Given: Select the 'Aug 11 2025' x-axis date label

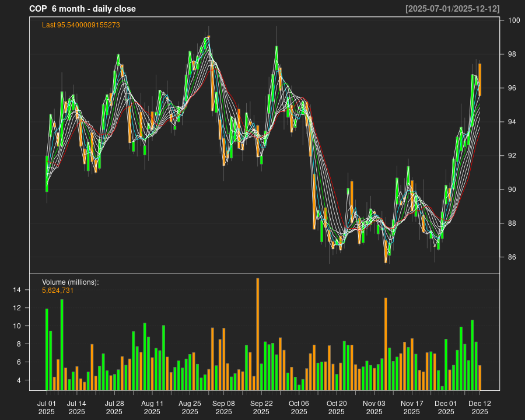Looking at the screenshot, I should [x=152, y=407].
